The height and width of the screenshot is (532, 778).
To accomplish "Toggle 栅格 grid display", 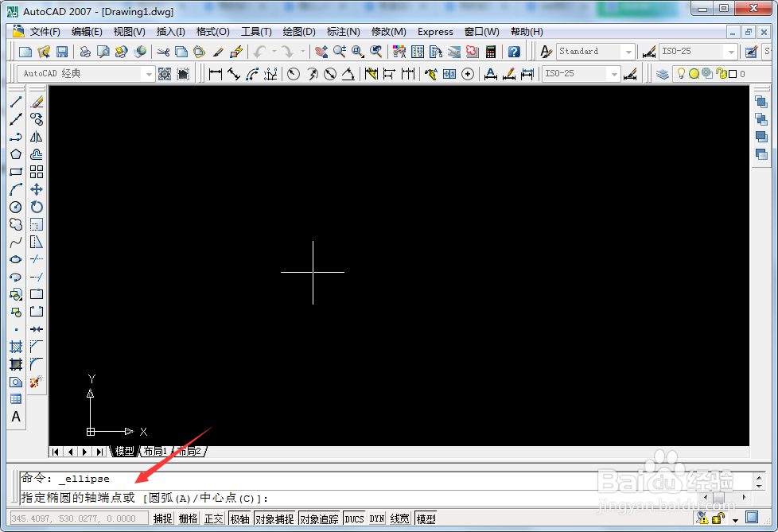I will [189, 518].
